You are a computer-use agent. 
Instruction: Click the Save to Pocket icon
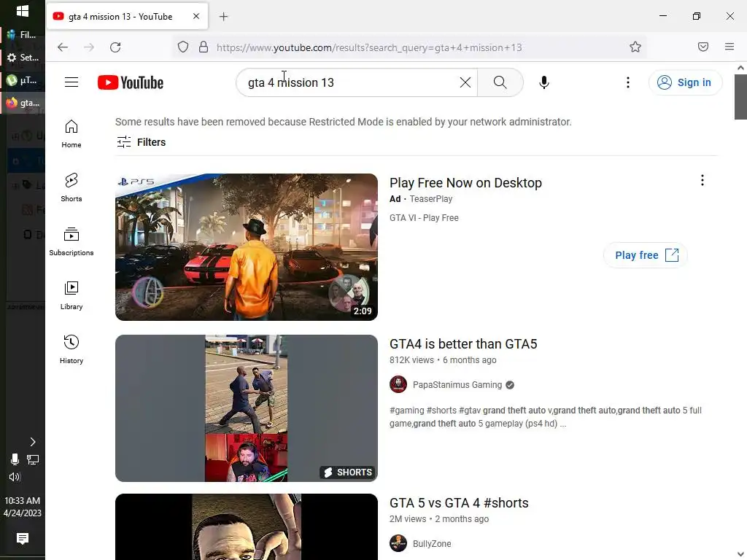pos(703,47)
